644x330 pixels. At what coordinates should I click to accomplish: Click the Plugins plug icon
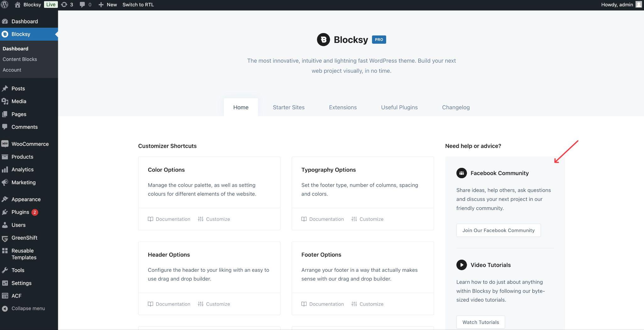coord(5,212)
